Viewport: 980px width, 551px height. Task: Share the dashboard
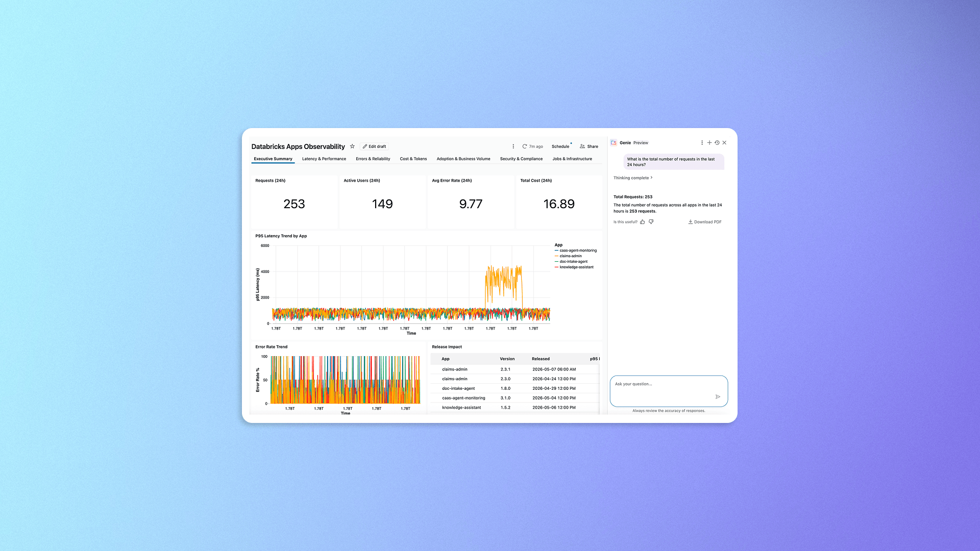click(x=589, y=146)
